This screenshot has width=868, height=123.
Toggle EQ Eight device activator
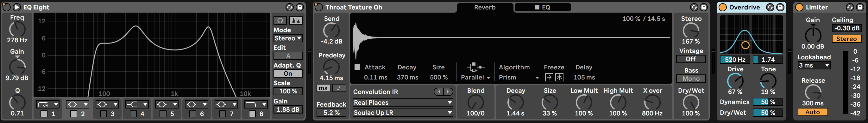pos(6,7)
